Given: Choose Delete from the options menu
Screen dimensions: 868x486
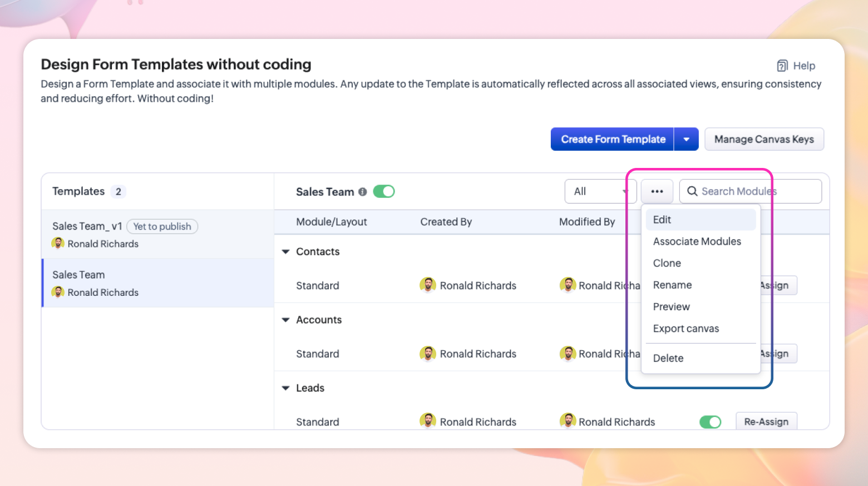Looking at the screenshot, I should tap(701, 358).
